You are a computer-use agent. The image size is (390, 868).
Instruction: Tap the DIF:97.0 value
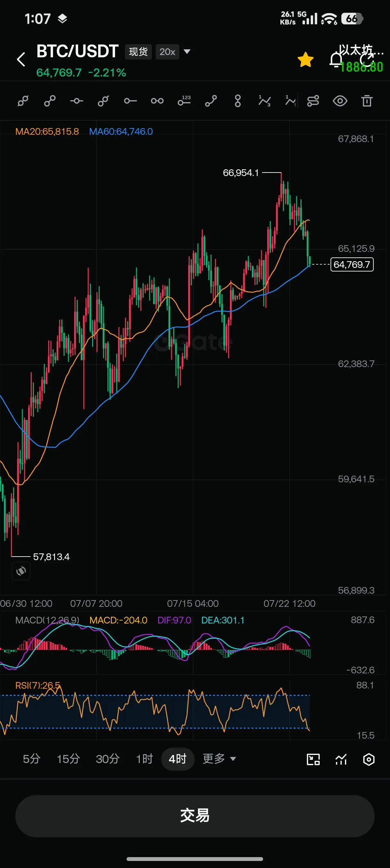[174, 620]
